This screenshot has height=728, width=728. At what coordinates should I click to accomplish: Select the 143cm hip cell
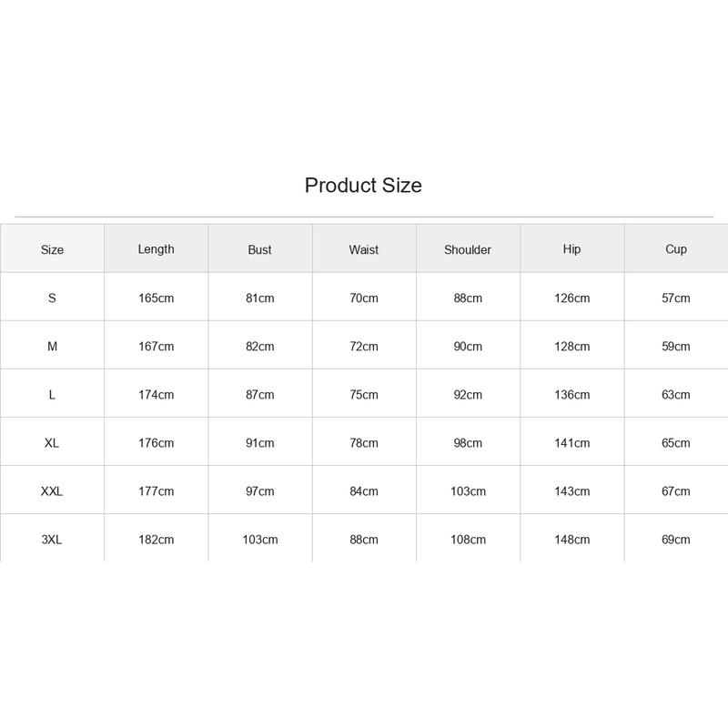tap(571, 491)
